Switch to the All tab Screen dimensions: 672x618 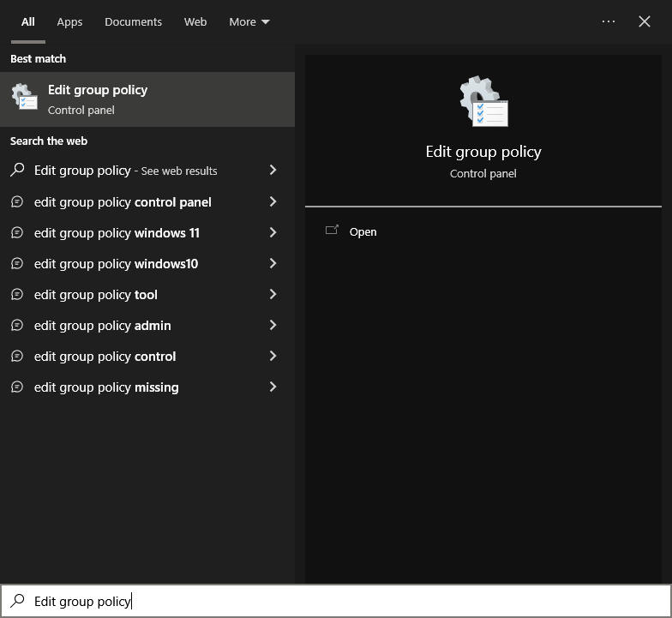tap(27, 22)
